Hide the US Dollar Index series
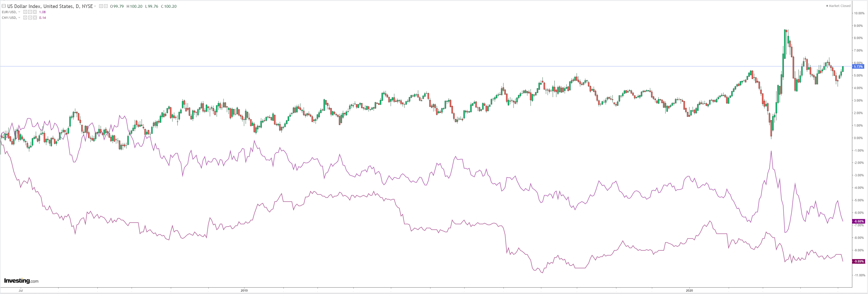868x294 pixels. [101, 6]
